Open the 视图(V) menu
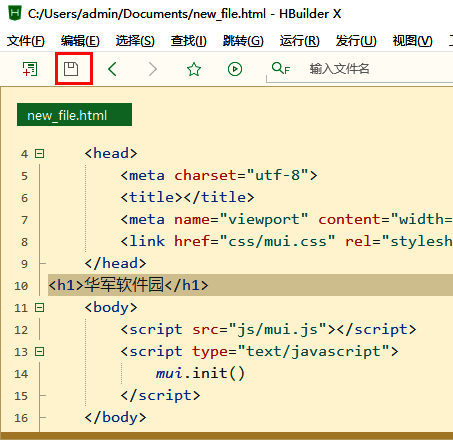The height and width of the screenshot is (440, 453). coord(413,41)
